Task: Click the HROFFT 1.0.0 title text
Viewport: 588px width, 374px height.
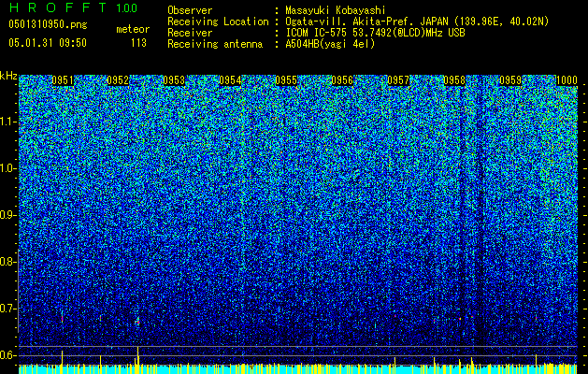Action: (73, 7)
